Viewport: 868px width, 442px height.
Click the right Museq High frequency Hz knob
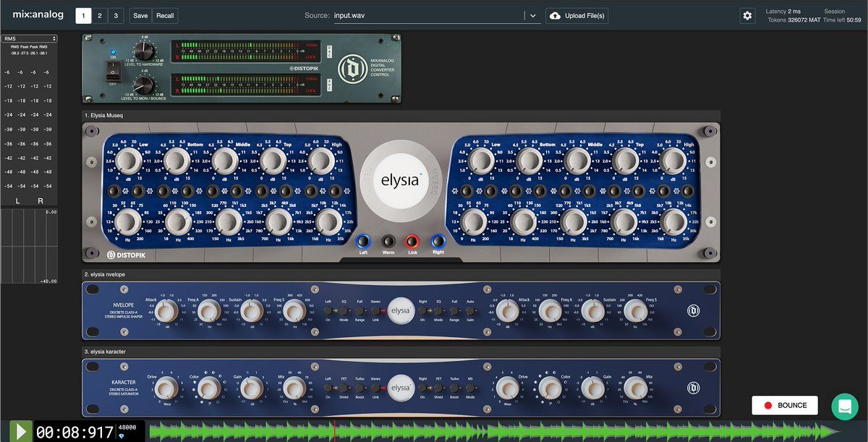[x=674, y=221]
